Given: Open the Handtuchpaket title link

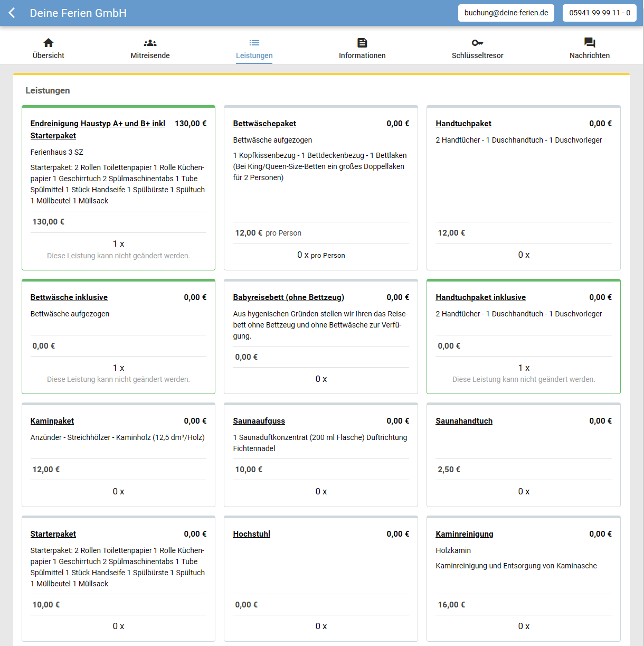Looking at the screenshot, I should (x=463, y=124).
